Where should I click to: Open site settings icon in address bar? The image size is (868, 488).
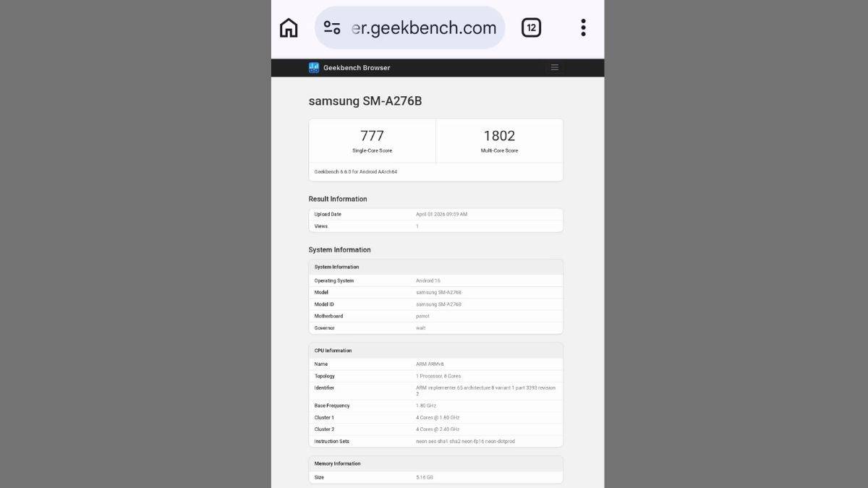(x=332, y=28)
